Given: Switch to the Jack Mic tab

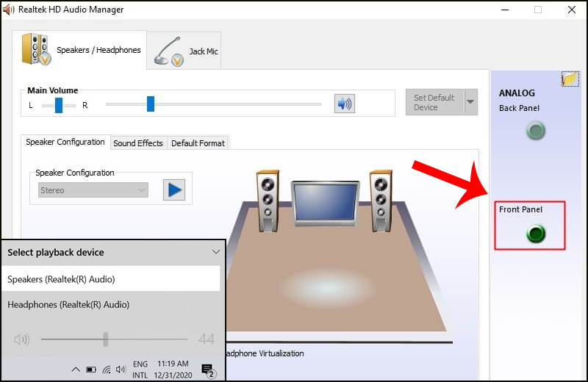Looking at the screenshot, I should pos(184,51).
